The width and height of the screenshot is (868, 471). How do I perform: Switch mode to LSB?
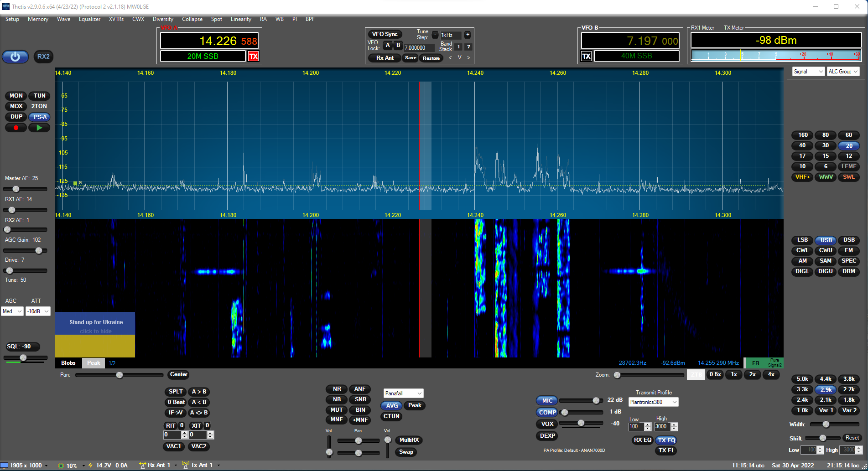coord(802,240)
